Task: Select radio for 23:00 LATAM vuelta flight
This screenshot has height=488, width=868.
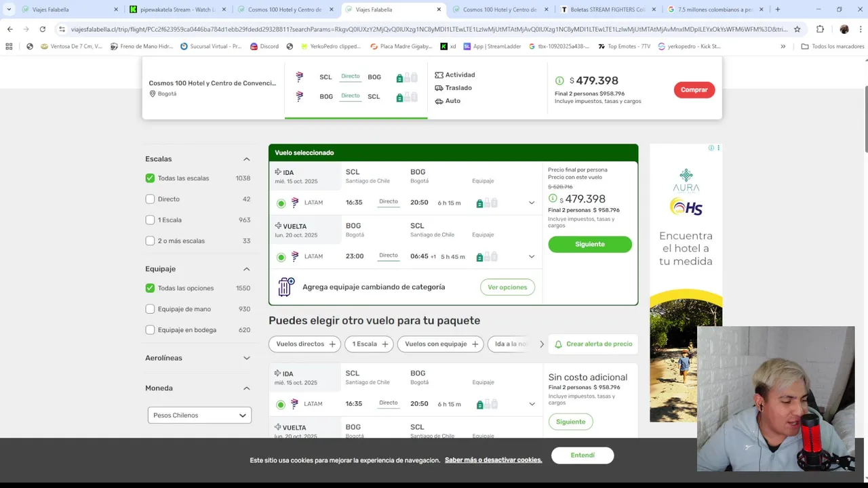Action: tap(281, 257)
